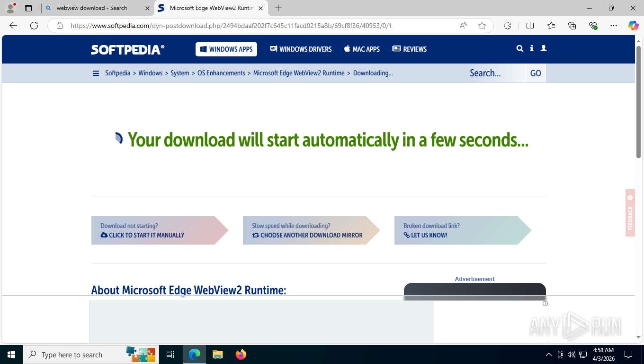Open the Collections icon
The height and width of the screenshot is (364, 644).
572,26
